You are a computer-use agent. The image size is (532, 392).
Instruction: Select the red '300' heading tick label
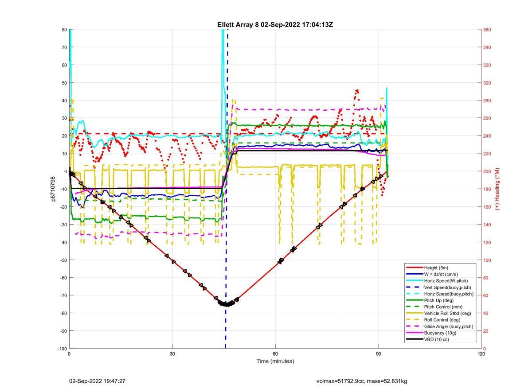pyautogui.click(x=487, y=83)
